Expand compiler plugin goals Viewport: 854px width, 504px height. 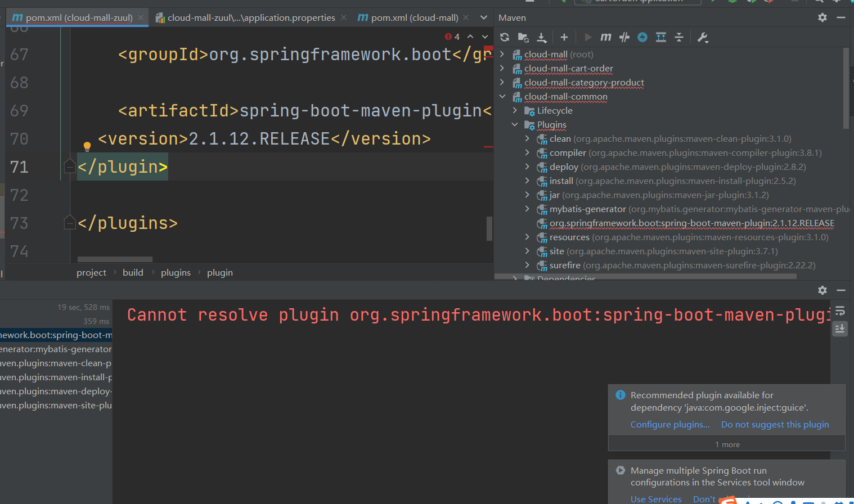pos(527,153)
